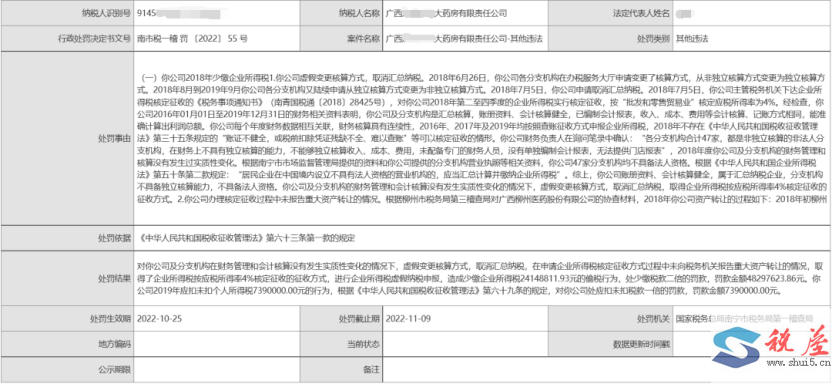Click the long 处罚事由 paragraph starting (一) 你公司2018年
Screen dimensions: 832x384
click(x=482, y=138)
